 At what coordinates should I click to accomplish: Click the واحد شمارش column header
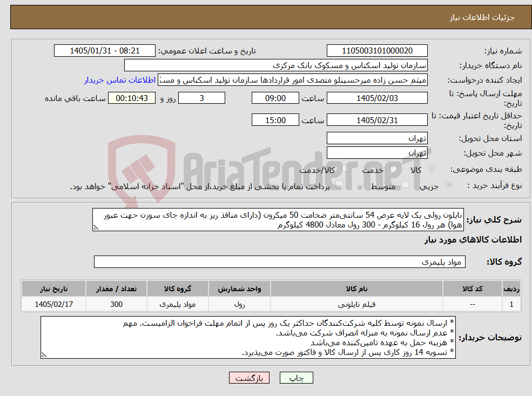point(239,289)
